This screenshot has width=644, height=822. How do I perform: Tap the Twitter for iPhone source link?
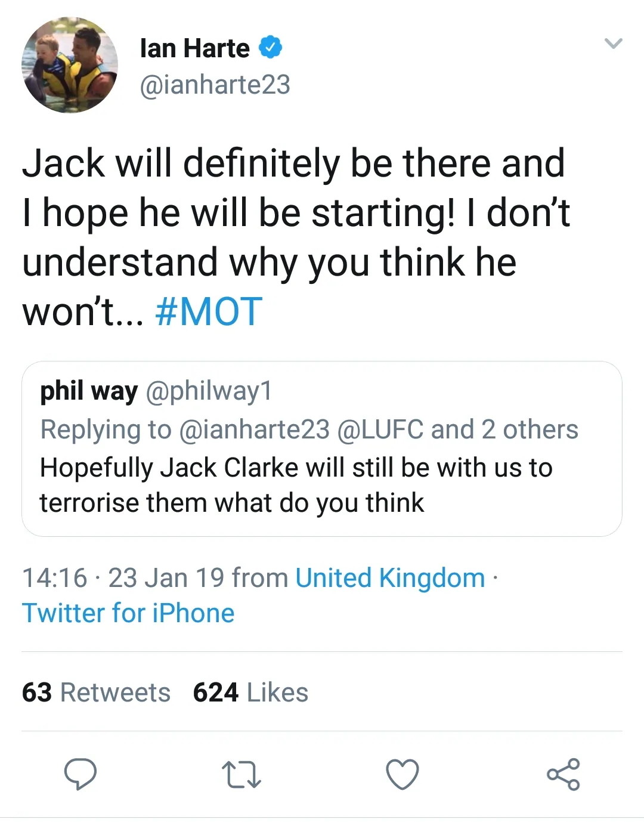[x=128, y=613]
